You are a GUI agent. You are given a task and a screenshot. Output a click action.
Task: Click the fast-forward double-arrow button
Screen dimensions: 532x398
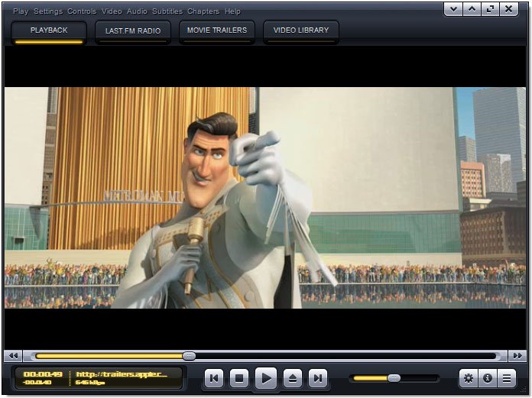point(517,356)
